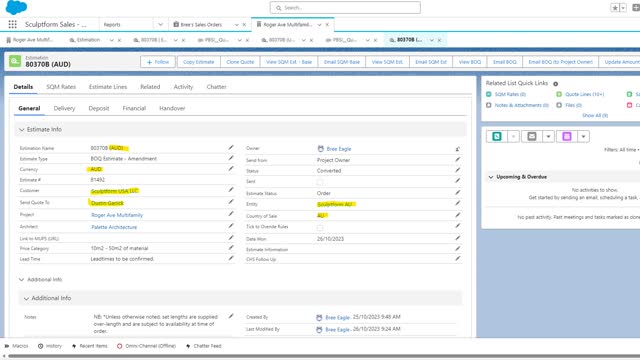Image resolution: width=640 pixels, height=360 pixels.
Task: Edit Price Category pencil icon
Action: click(x=231, y=248)
